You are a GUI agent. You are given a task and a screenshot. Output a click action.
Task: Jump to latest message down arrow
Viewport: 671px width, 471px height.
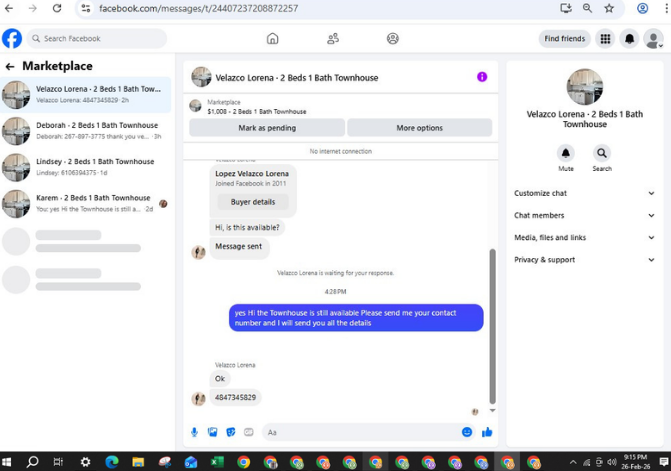click(493, 411)
